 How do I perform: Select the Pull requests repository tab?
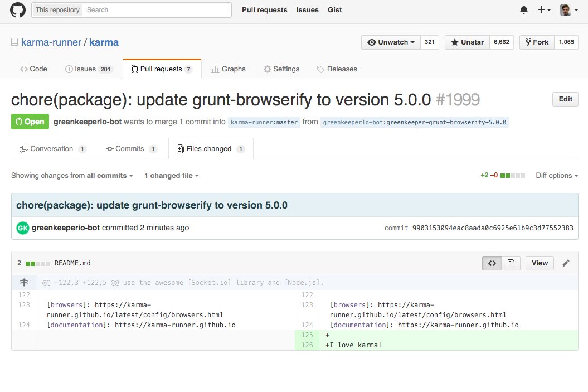click(162, 69)
